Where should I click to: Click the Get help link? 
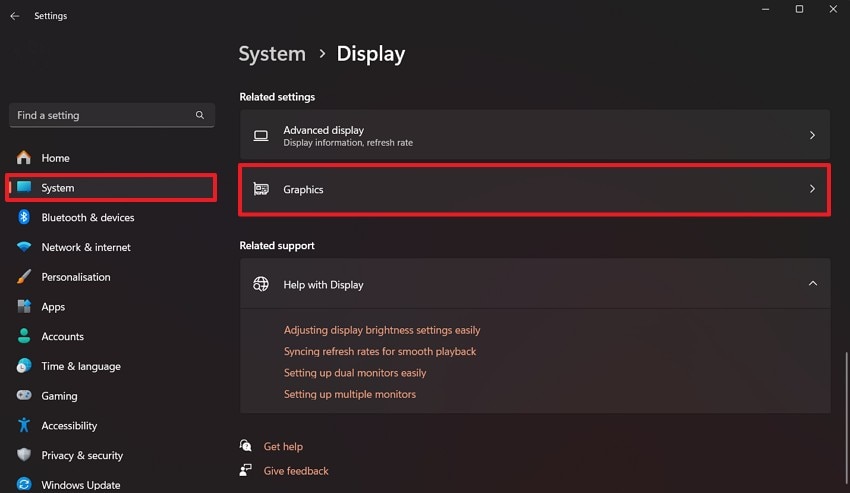click(283, 446)
